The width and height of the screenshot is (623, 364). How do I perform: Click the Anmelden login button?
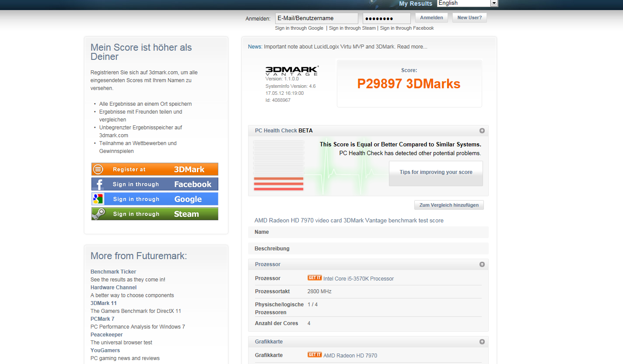(x=431, y=18)
